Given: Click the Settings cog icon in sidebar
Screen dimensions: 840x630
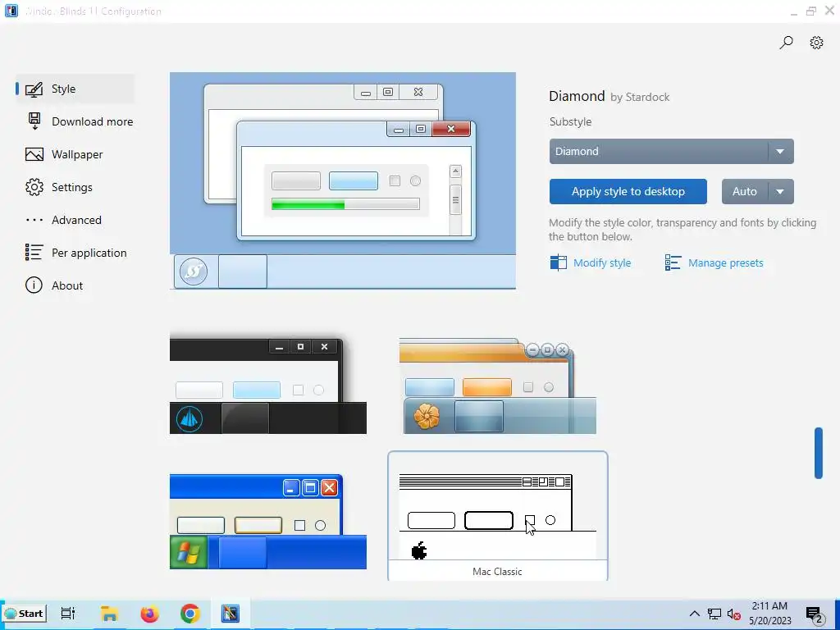Looking at the screenshot, I should pyautogui.click(x=34, y=187).
